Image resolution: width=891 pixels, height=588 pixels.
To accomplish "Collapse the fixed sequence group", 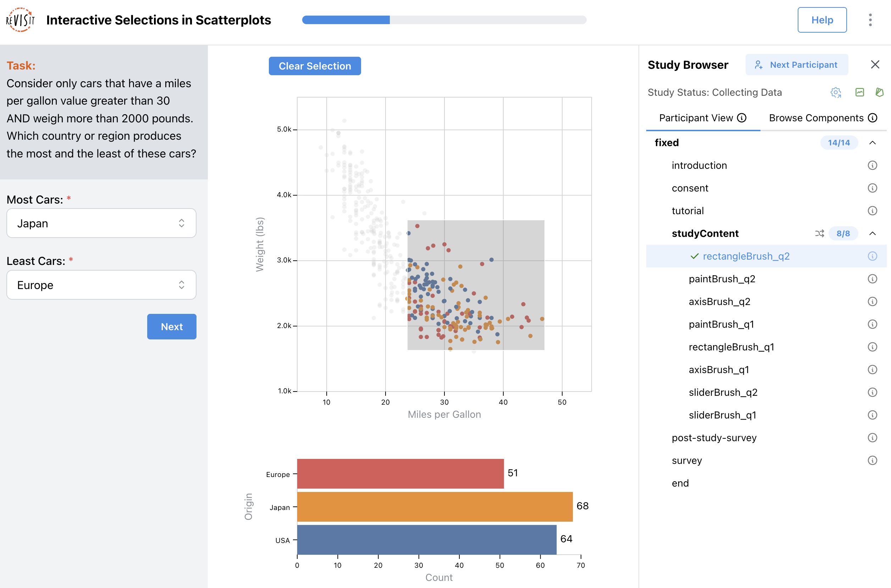I will (872, 143).
